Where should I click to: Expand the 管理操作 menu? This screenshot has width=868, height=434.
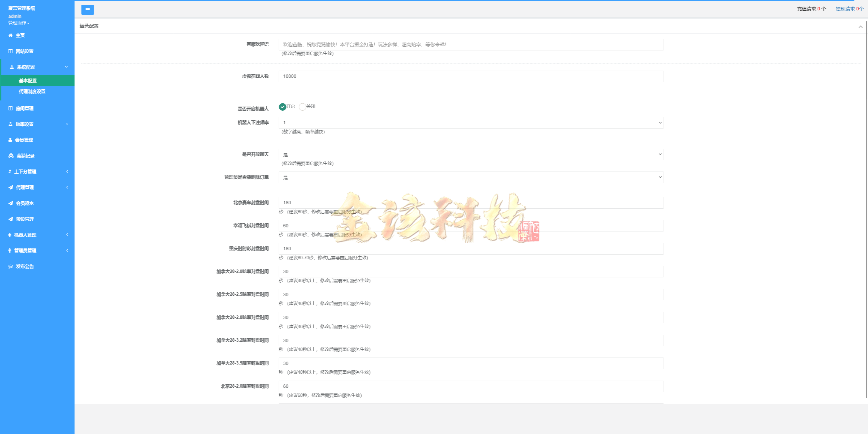[19, 23]
